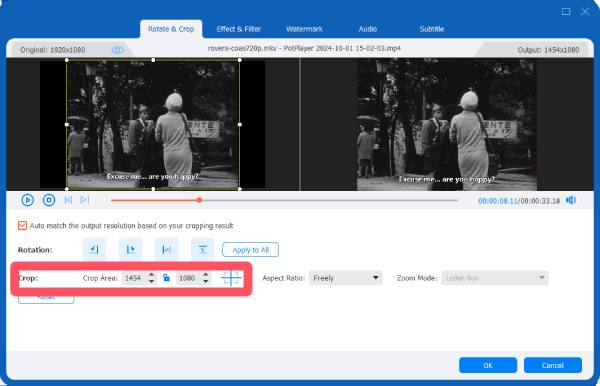
Task: Click the Reset button
Action: coord(46,298)
